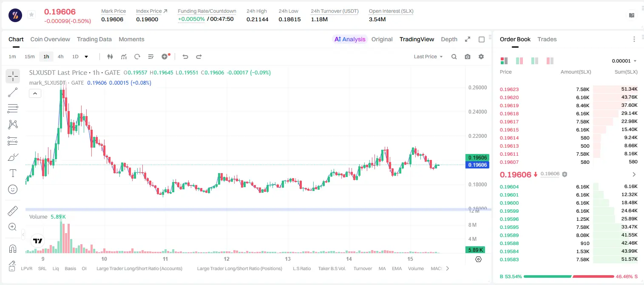Click the replay circular arrow icon
This screenshot has width=644, height=285.
137,57
